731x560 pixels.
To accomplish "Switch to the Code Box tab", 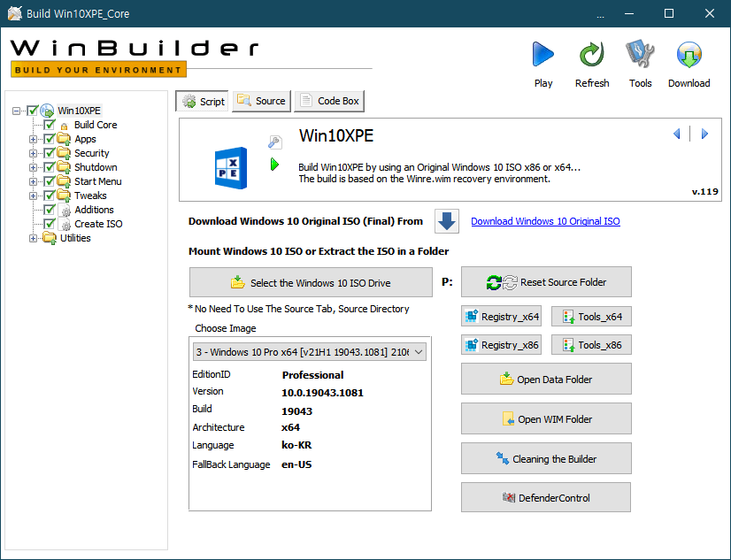I will pyautogui.click(x=329, y=101).
